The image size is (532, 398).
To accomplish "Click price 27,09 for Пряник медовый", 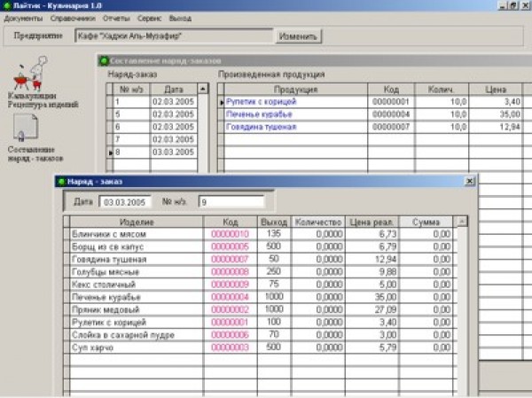I will click(372, 309).
